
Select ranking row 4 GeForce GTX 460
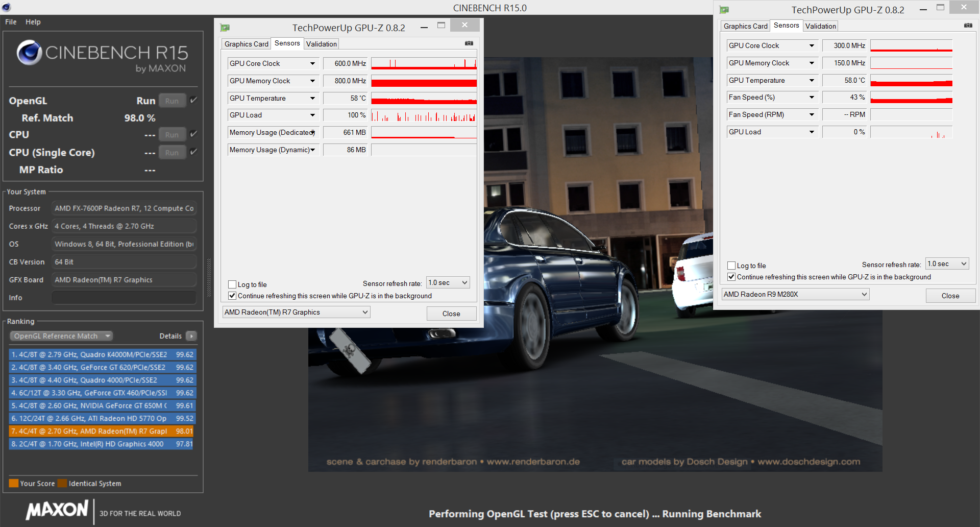point(103,393)
